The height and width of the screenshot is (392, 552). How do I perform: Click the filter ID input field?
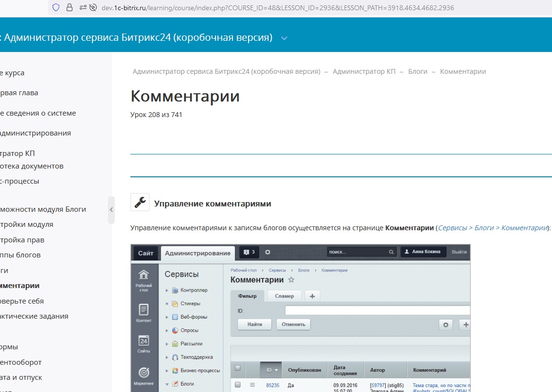[x=377, y=310]
